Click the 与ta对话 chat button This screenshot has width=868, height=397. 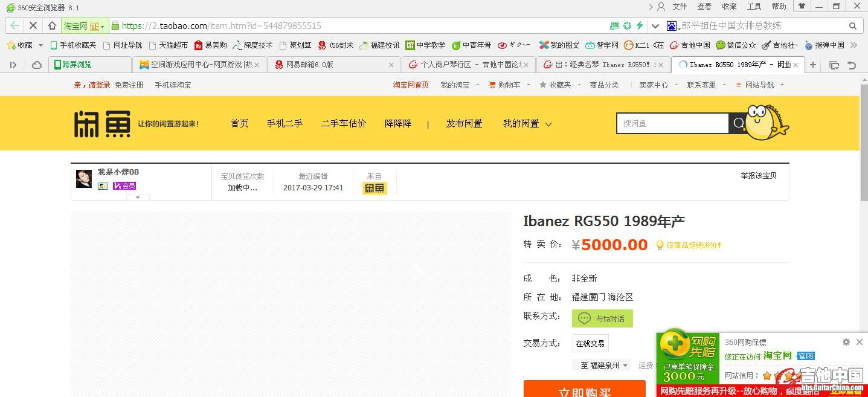point(602,318)
